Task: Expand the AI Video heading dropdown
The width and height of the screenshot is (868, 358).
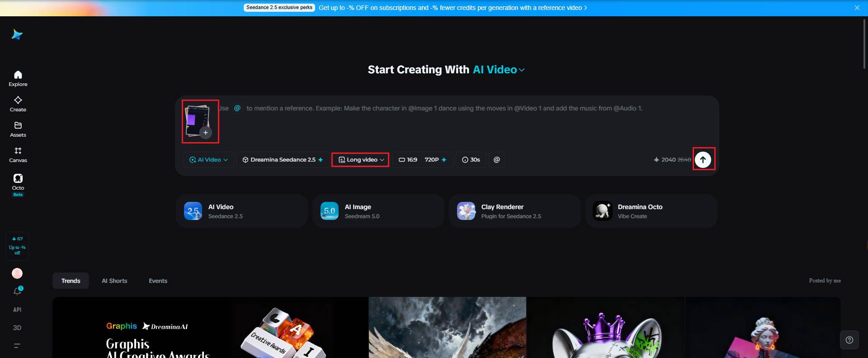Action: click(x=499, y=70)
